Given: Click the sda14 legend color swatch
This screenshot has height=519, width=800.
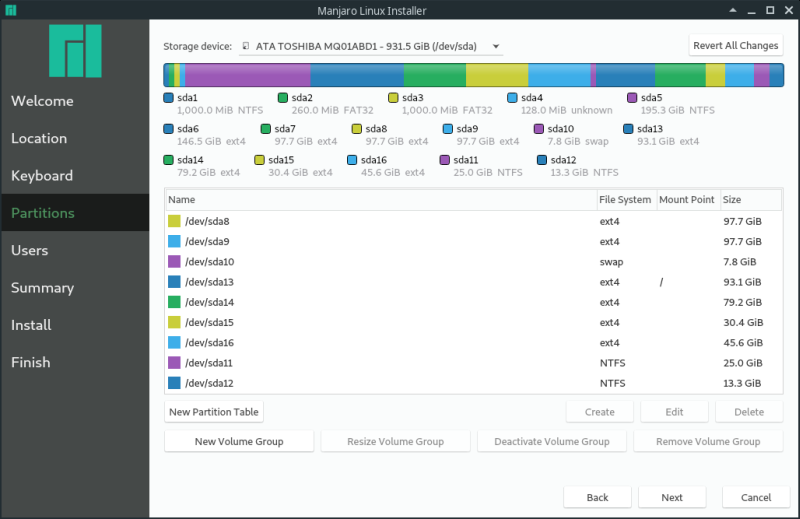Looking at the screenshot, I should (168, 160).
